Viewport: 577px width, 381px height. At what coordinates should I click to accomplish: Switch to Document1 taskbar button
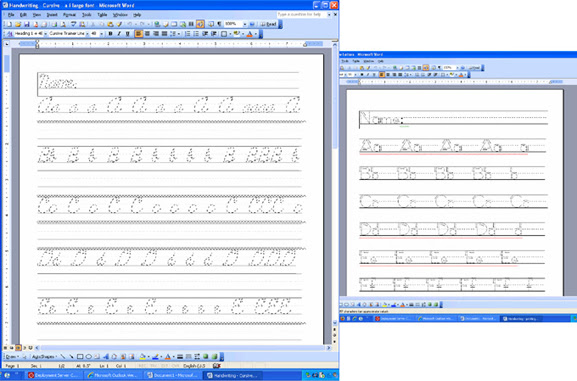click(x=173, y=375)
